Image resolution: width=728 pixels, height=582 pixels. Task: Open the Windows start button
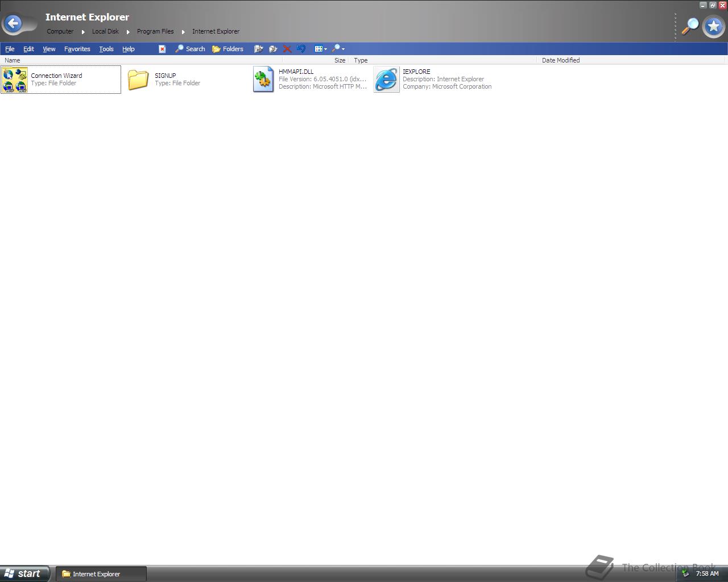24,573
